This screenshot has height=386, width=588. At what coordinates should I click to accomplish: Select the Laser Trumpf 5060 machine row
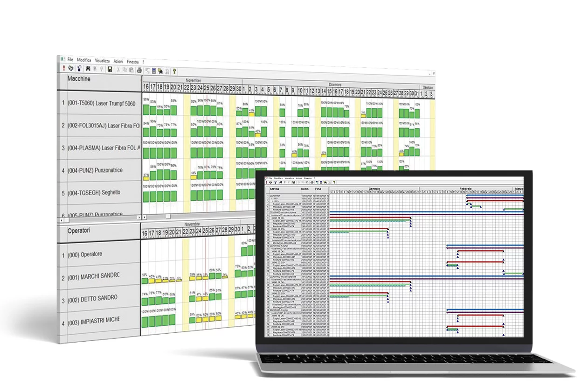102,103
